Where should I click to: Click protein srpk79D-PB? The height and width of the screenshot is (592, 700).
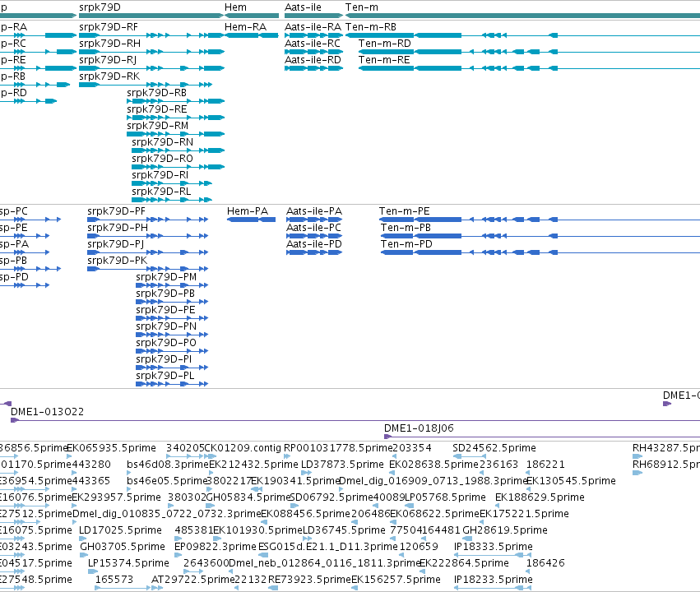(x=165, y=294)
